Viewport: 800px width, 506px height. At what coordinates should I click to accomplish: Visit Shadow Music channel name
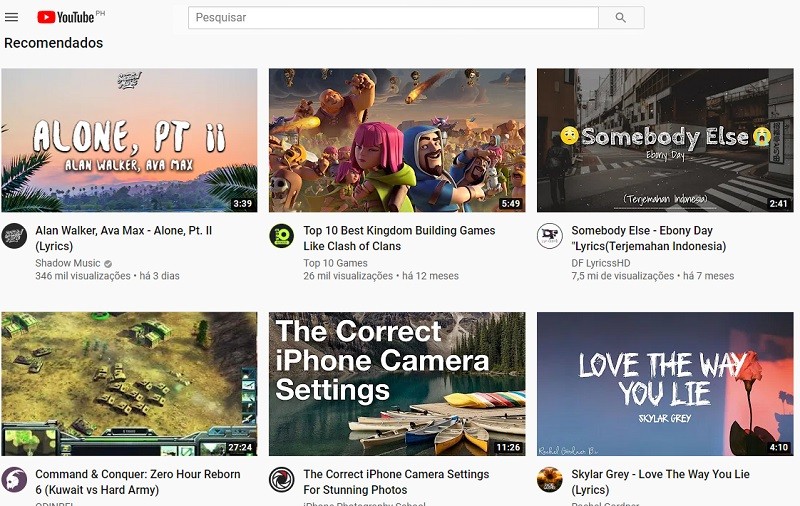click(68, 263)
